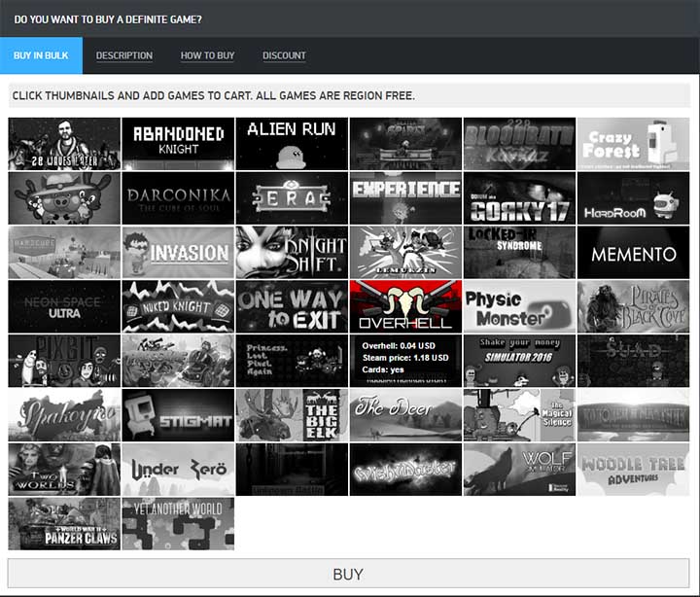This screenshot has width=700, height=597.
Task: Open the How to Buy tab
Action: [207, 55]
